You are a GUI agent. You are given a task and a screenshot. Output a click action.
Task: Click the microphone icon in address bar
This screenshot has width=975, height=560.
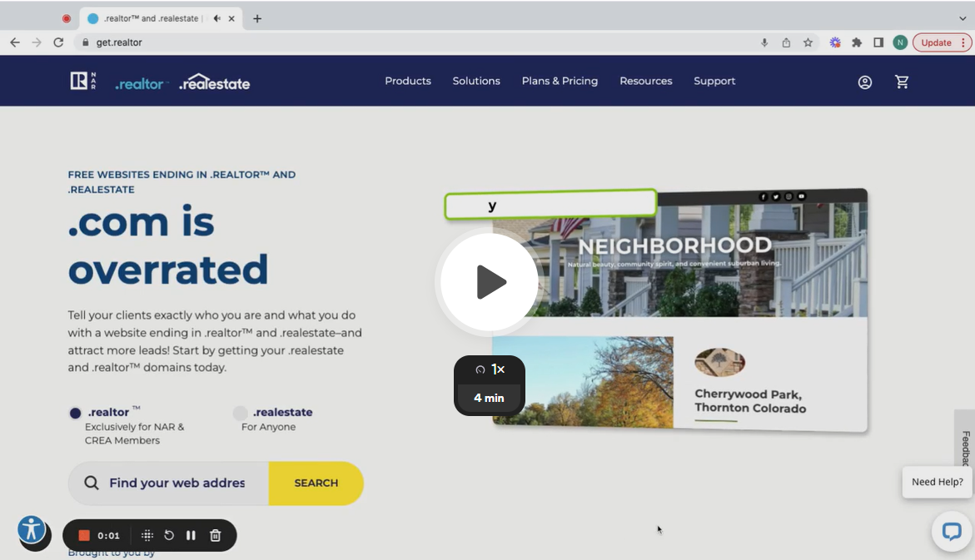coord(764,42)
